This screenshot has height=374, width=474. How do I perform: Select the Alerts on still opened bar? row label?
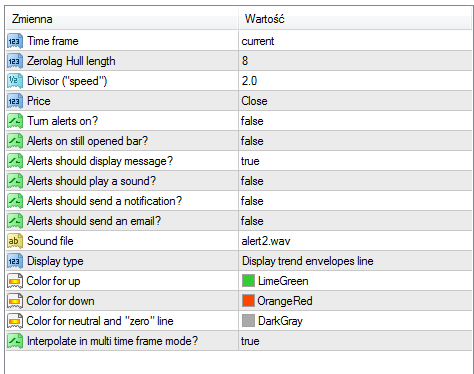point(87,141)
